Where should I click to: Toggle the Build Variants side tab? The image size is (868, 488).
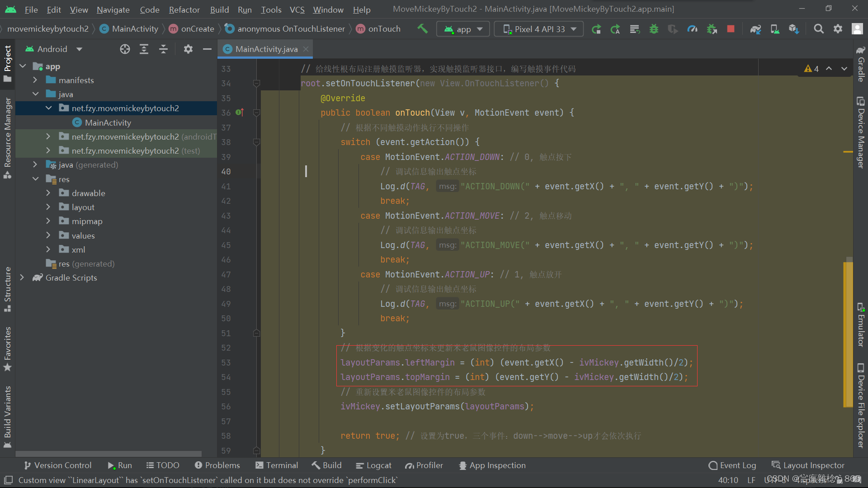click(8, 417)
